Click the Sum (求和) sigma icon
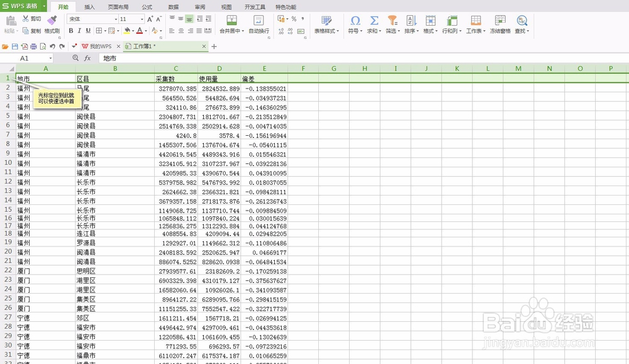 (374, 21)
